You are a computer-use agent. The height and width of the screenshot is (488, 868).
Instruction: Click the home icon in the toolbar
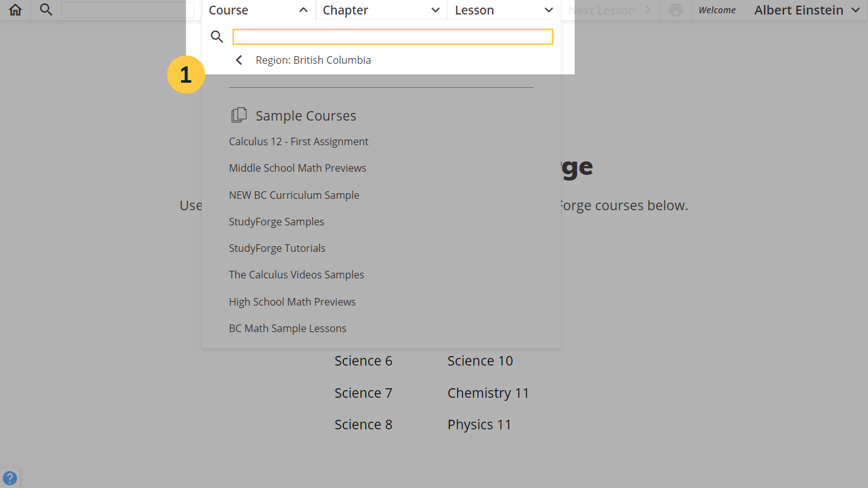15,9
